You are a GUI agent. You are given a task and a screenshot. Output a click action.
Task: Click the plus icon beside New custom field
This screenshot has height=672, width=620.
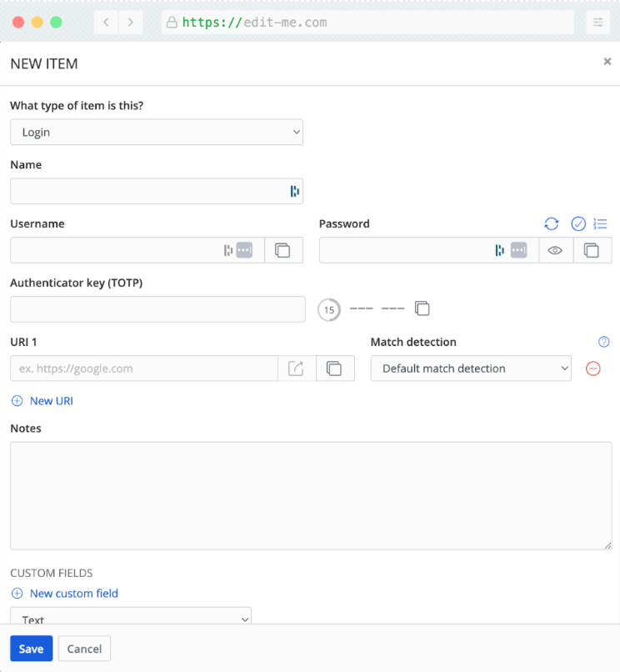click(17, 593)
